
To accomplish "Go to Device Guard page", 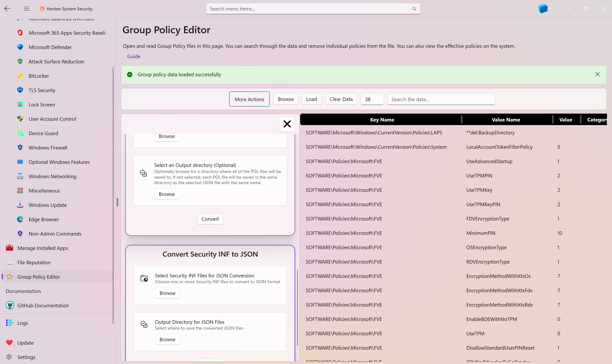I will click(44, 133).
